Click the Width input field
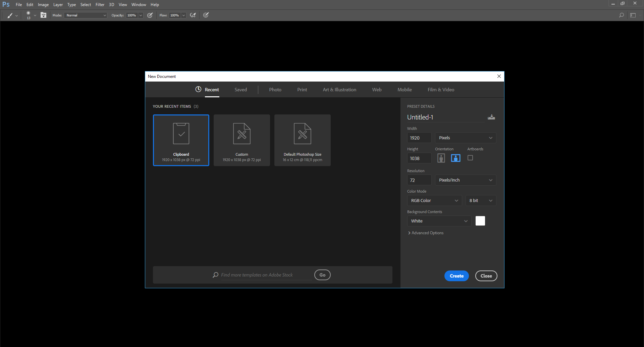644x347 pixels. coord(419,138)
